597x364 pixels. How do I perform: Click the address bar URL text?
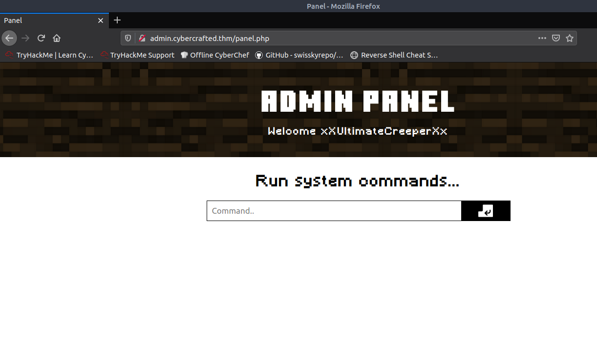[x=210, y=39]
